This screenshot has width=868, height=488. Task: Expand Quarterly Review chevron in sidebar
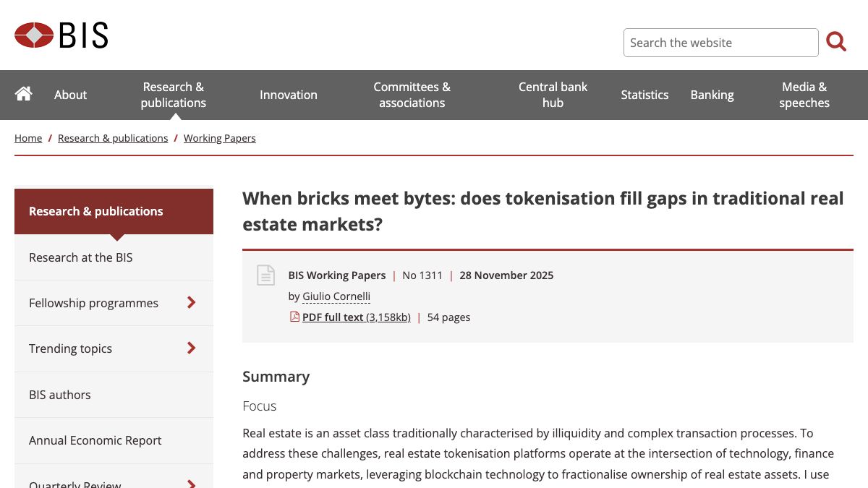click(x=191, y=483)
